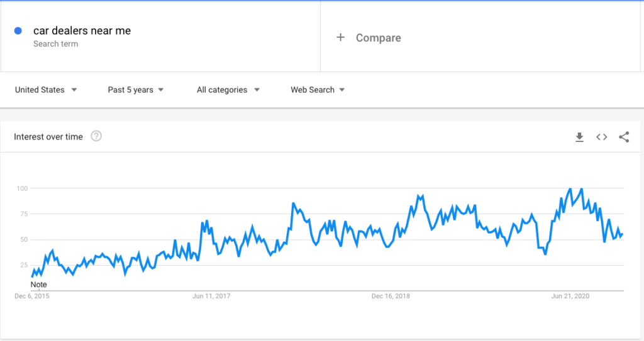Click the Jun 21, 2020 axis label
The width and height of the screenshot is (644, 341).
pos(570,296)
